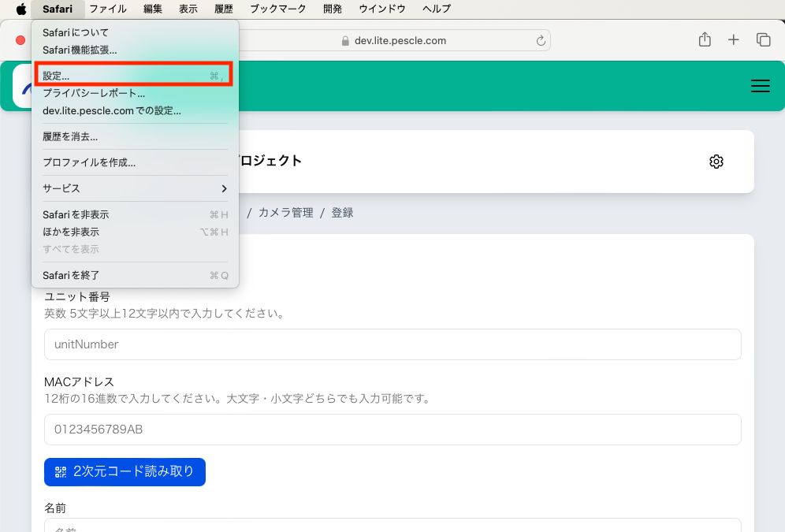
Task: Show the tab overview using the tabs icon
Action: point(762,39)
